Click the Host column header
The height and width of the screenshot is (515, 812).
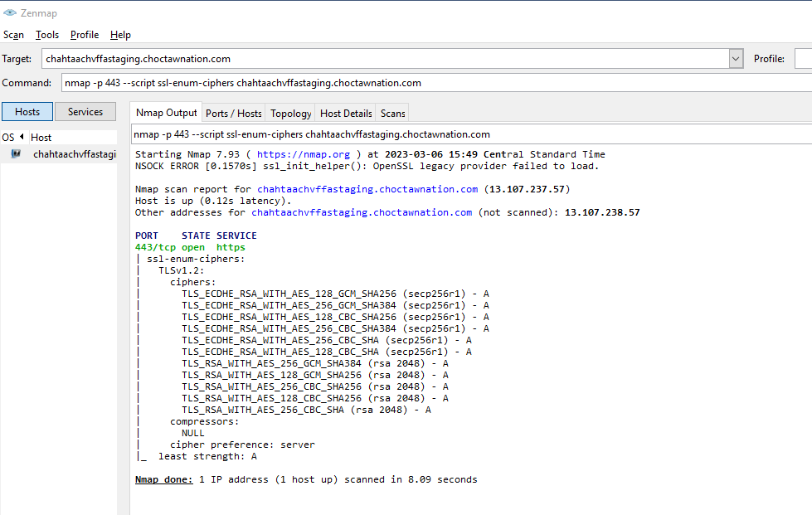(72, 137)
